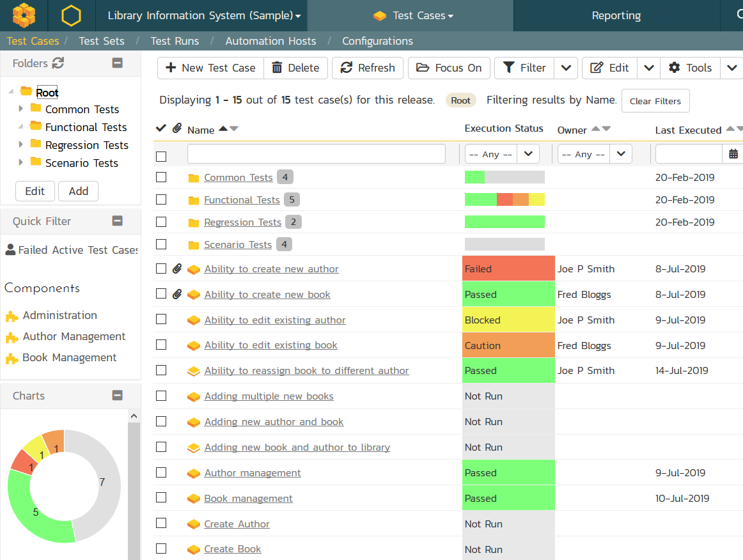
Task: Open the Reporting menu
Action: click(616, 15)
